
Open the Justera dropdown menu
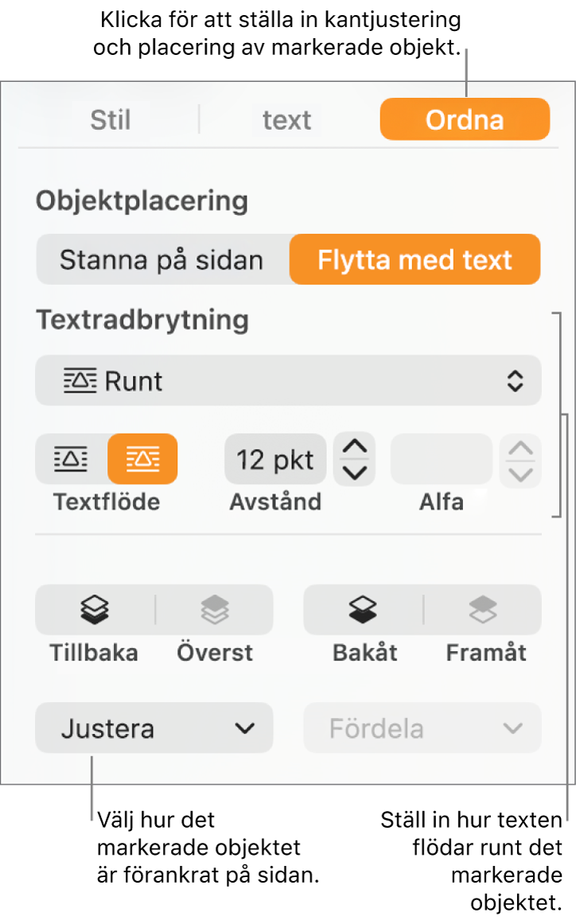click(x=154, y=728)
